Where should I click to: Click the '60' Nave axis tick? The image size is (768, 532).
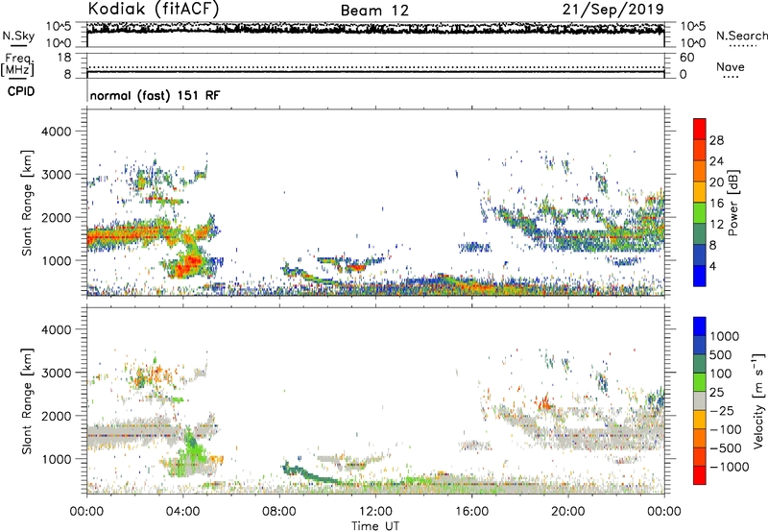point(687,58)
